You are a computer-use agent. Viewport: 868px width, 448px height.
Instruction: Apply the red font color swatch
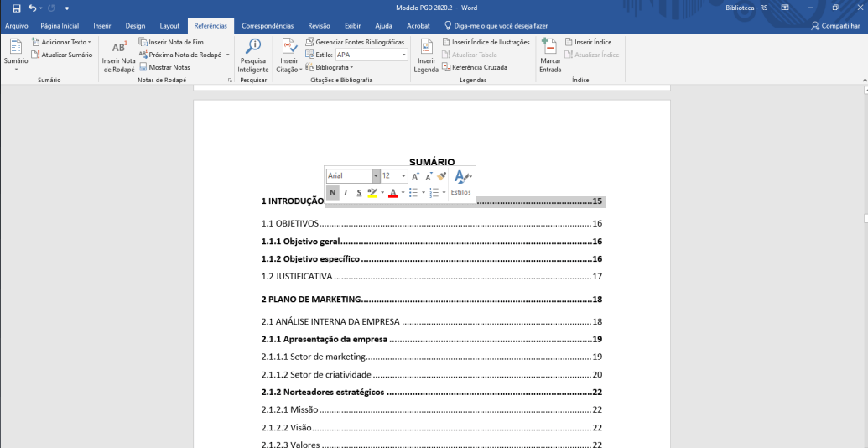[392, 193]
